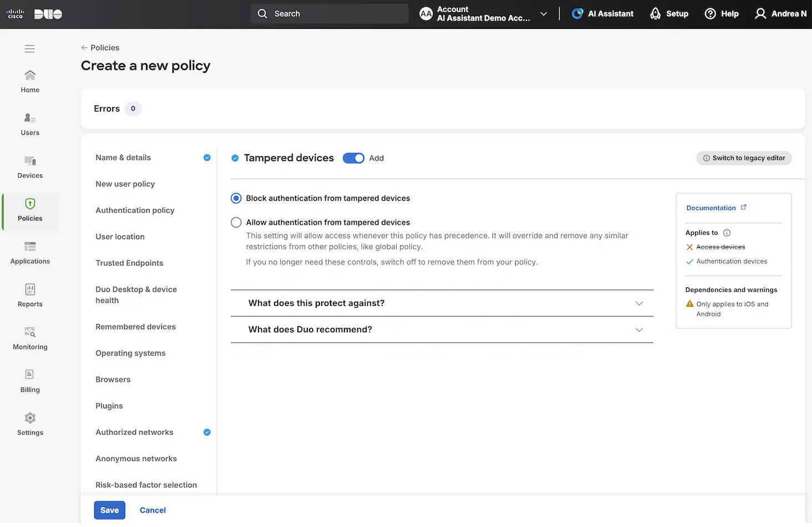
Task: Disable the Tampered devices Add toggle
Action: coord(353,158)
